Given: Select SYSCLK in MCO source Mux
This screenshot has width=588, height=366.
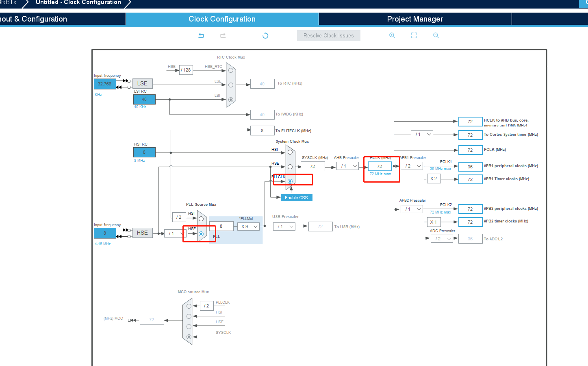Looking at the screenshot, I should [x=189, y=337].
